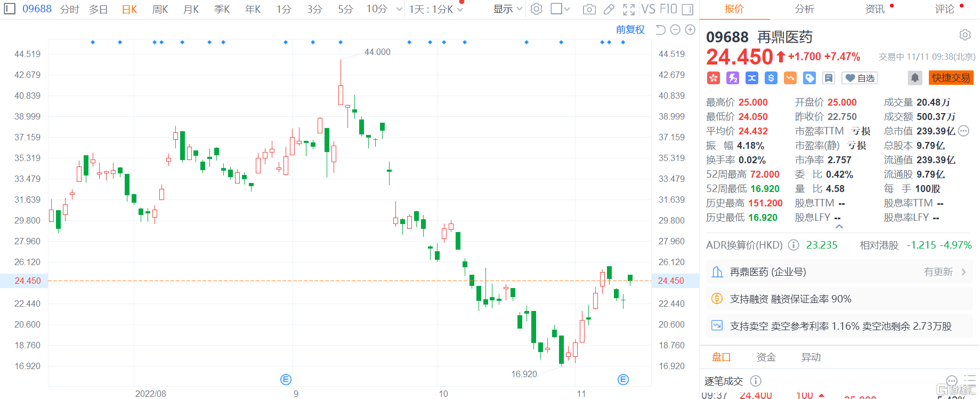Open quote panel settings gear

(x=965, y=35)
